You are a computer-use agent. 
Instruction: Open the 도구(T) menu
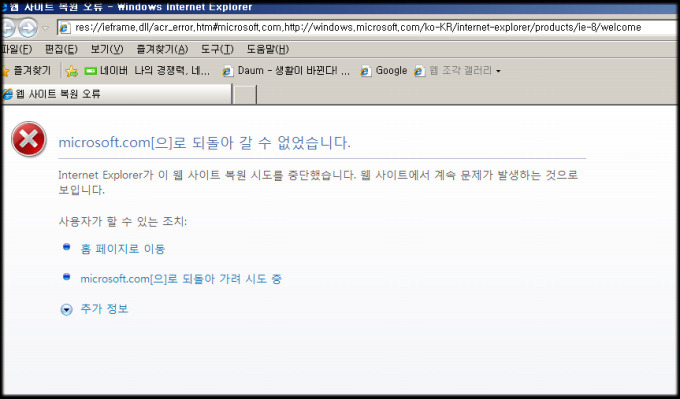coord(217,49)
